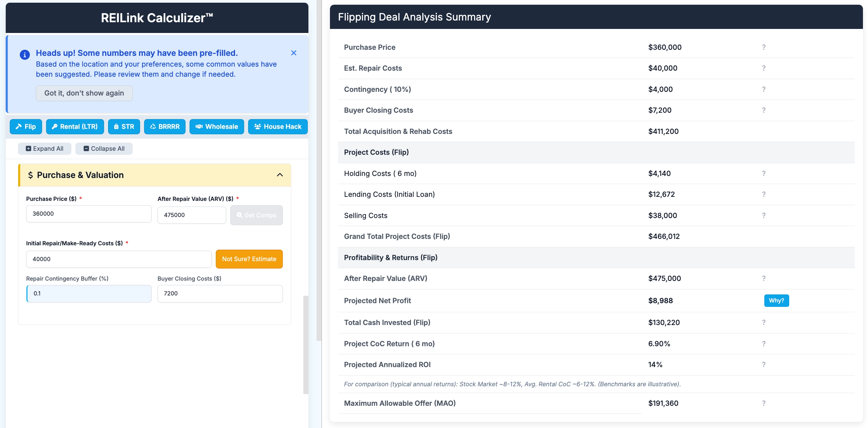
Task: Switch to the BRRRR strategy tab
Action: point(165,127)
